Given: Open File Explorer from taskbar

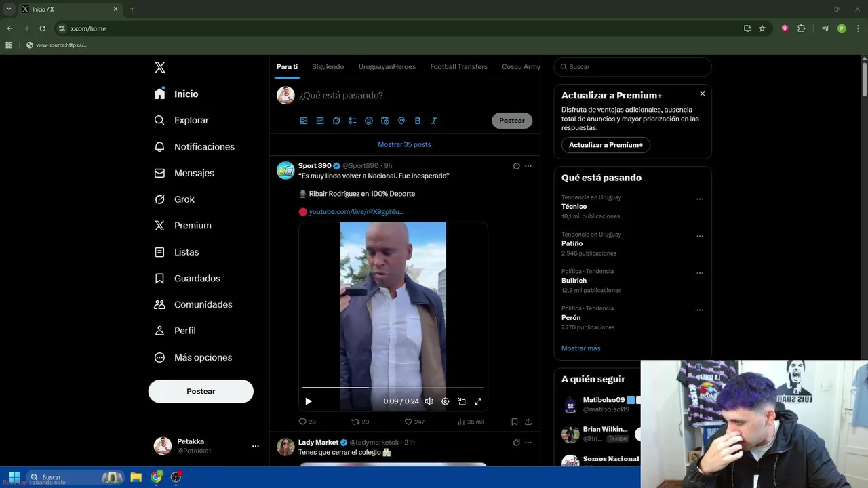Looking at the screenshot, I should tap(136, 477).
